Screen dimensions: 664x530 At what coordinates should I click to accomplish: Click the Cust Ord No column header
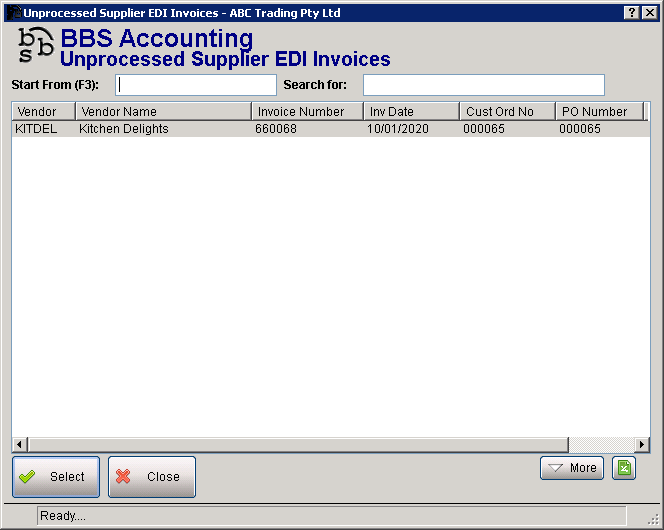coord(507,112)
